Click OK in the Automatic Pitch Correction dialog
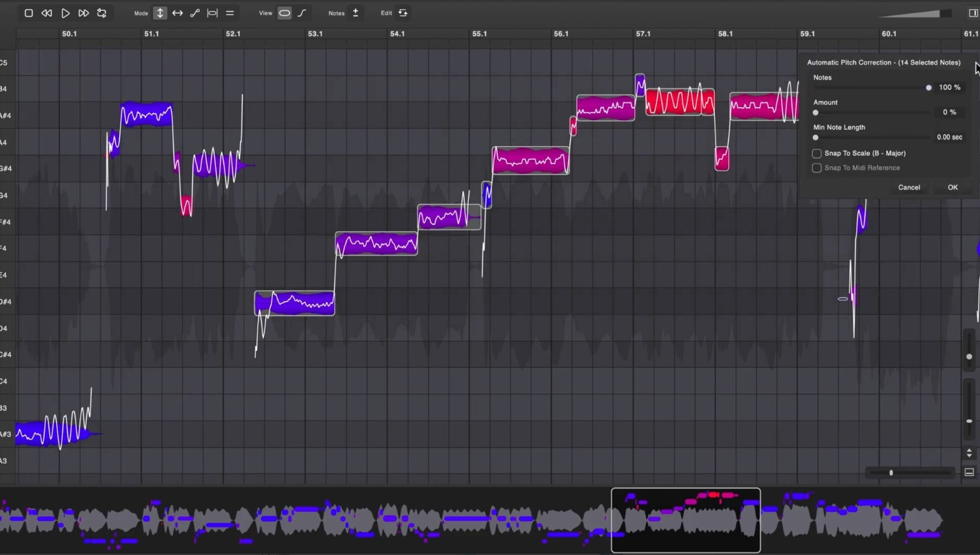Viewport: 980px width, 555px height. 952,187
